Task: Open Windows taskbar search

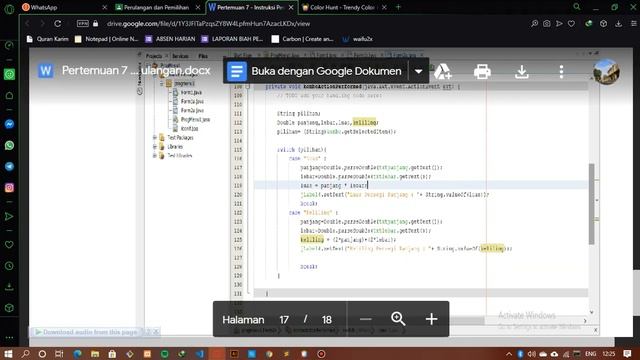Action: tap(25, 353)
